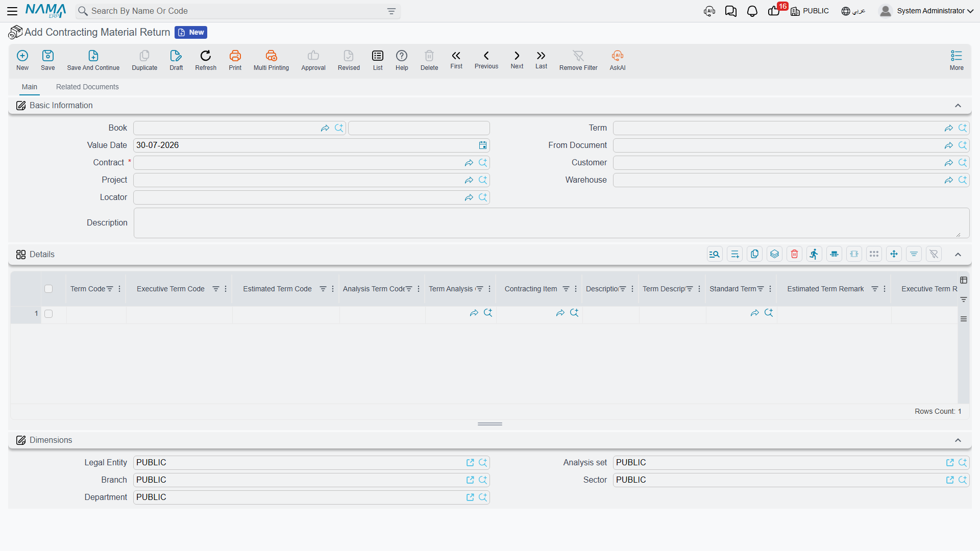Click the Sector field search icon
This screenshot has width=980, height=551.
963,480
